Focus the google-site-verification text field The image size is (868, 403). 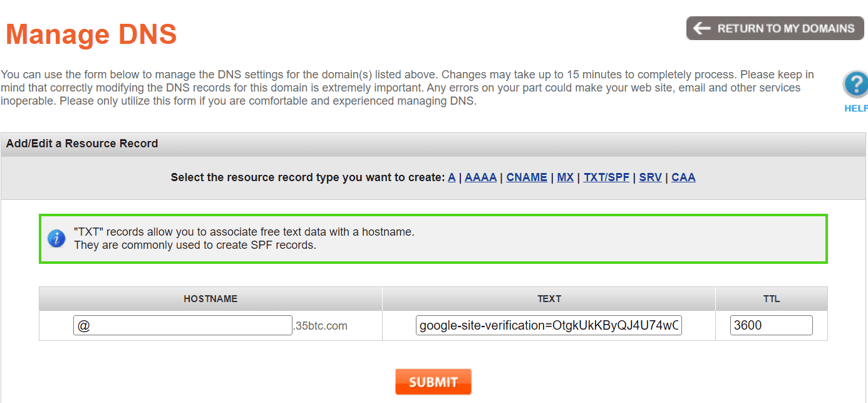549,325
